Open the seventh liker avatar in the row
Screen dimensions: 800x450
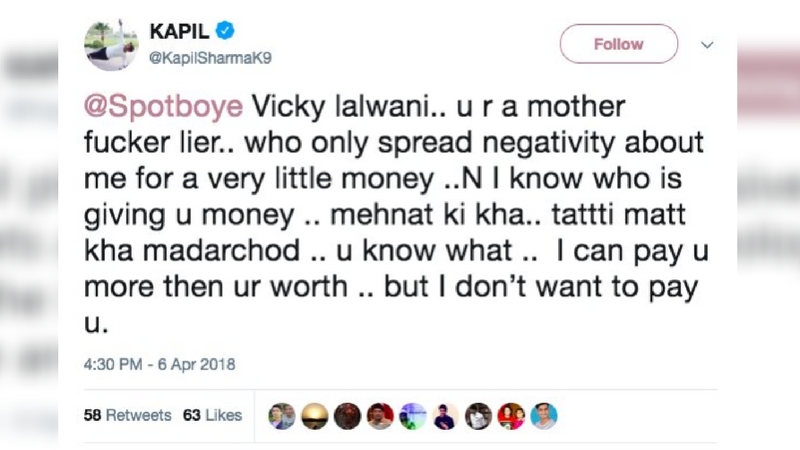(478, 416)
